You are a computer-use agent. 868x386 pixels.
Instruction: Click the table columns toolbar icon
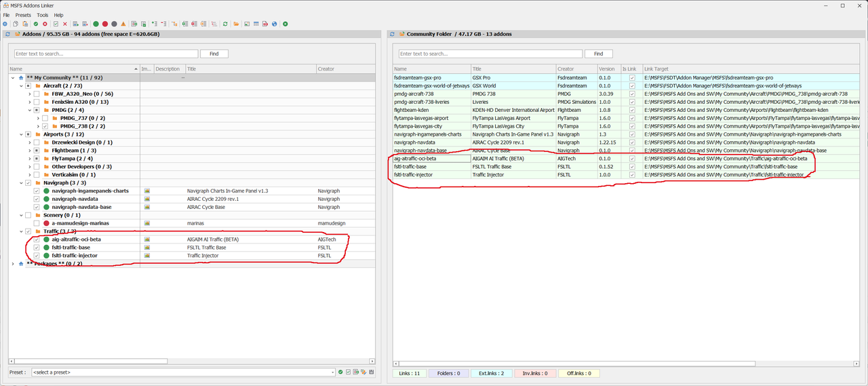pyautogui.click(x=256, y=24)
